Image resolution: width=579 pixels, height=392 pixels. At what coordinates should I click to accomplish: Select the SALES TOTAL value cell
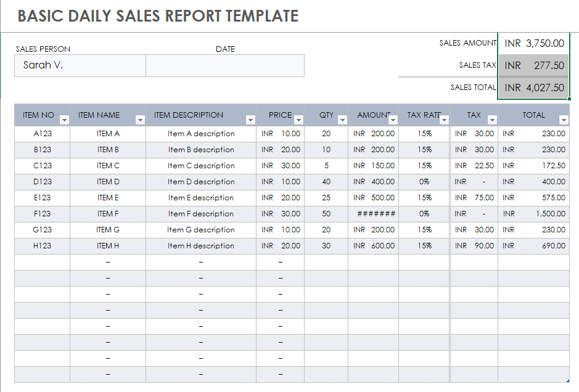tap(533, 87)
